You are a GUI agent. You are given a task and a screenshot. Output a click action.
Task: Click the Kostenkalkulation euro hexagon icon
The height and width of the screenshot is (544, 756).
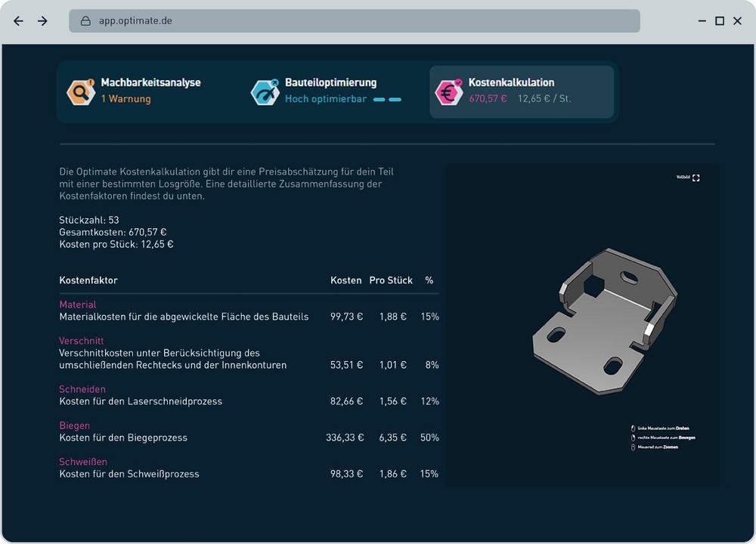449,92
